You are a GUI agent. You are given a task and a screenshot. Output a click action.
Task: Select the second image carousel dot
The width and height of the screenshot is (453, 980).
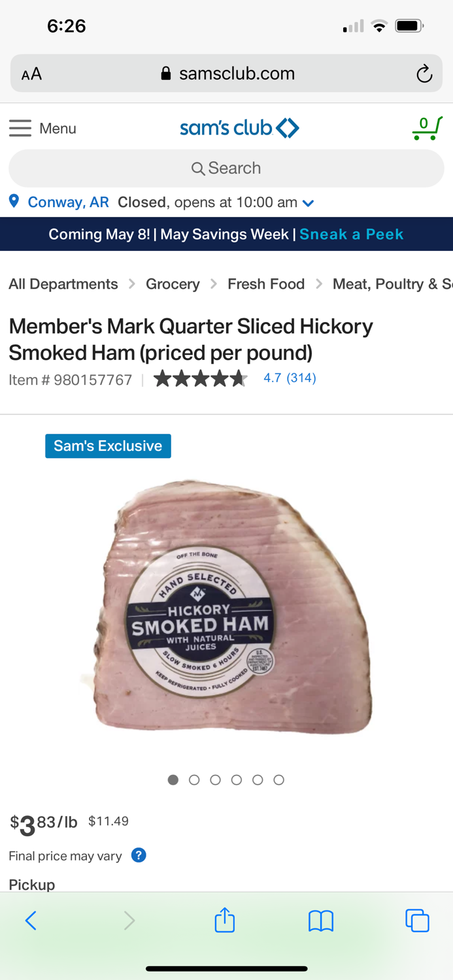click(x=194, y=779)
